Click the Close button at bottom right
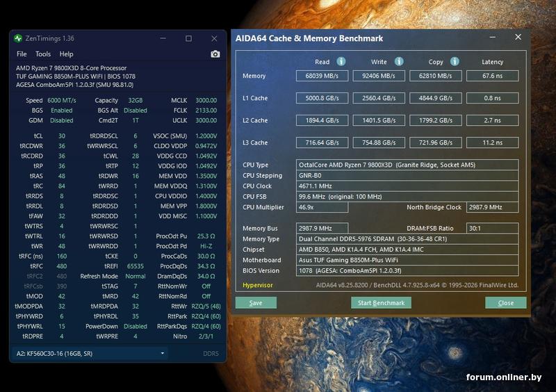This screenshot has height=392, width=556. coord(505,303)
